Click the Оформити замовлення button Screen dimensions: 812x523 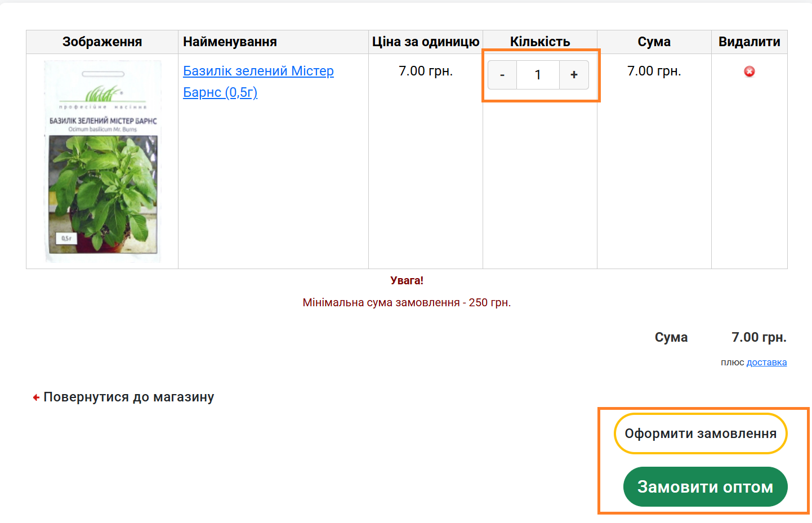tap(701, 433)
